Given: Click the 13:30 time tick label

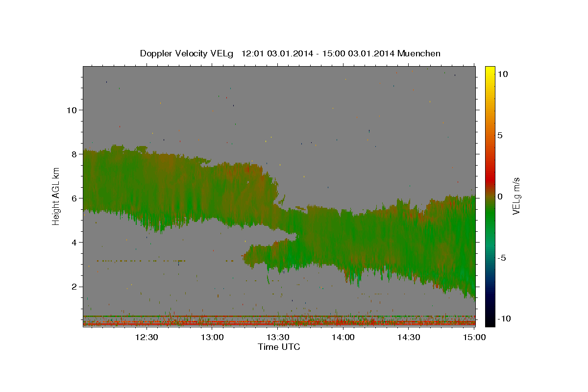Looking at the screenshot, I should (278, 337).
